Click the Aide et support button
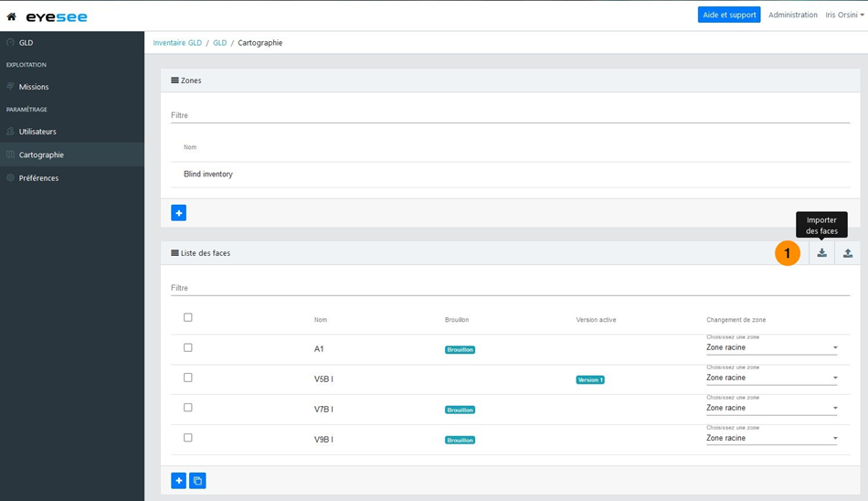The height and width of the screenshot is (501, 868). (x=728, y=16)
